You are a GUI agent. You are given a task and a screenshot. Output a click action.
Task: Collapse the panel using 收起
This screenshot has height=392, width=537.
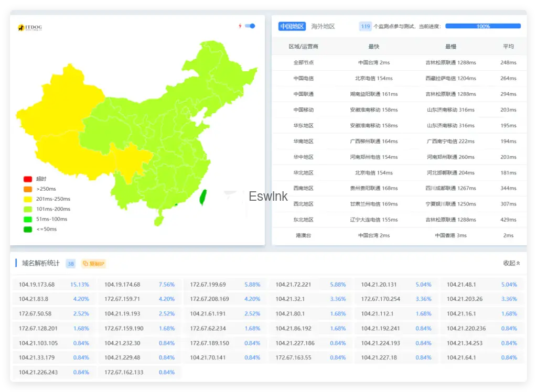click(x=511, y=263)
